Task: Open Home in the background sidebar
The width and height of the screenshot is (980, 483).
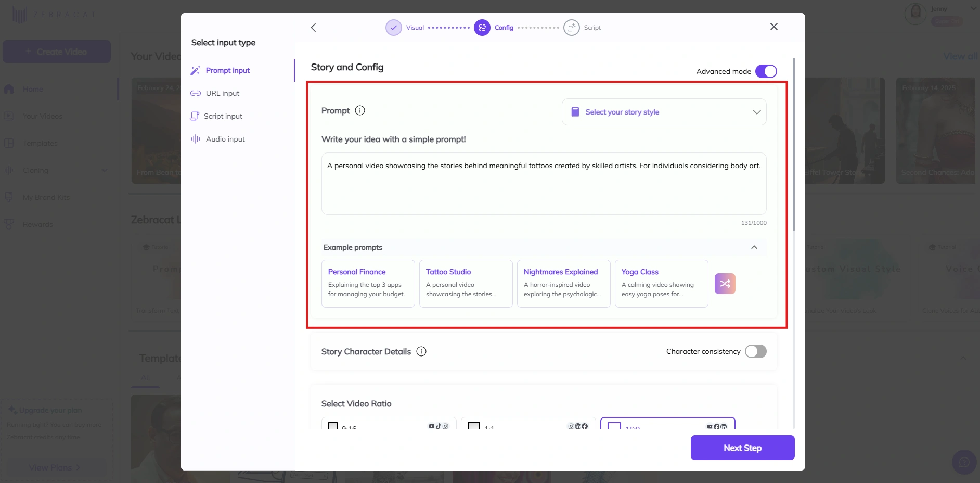Action: coord(33,89)
